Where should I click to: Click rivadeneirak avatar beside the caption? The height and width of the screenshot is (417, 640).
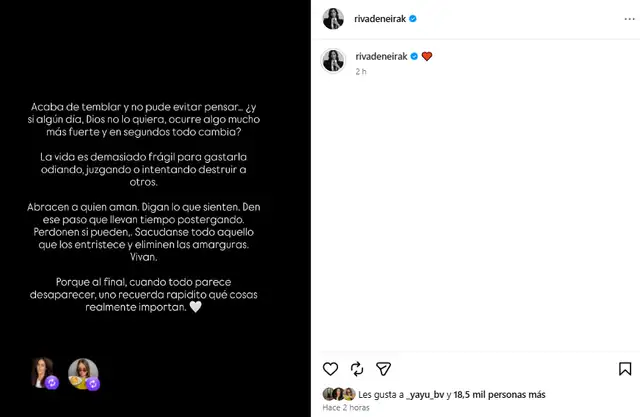pos(333,60)
